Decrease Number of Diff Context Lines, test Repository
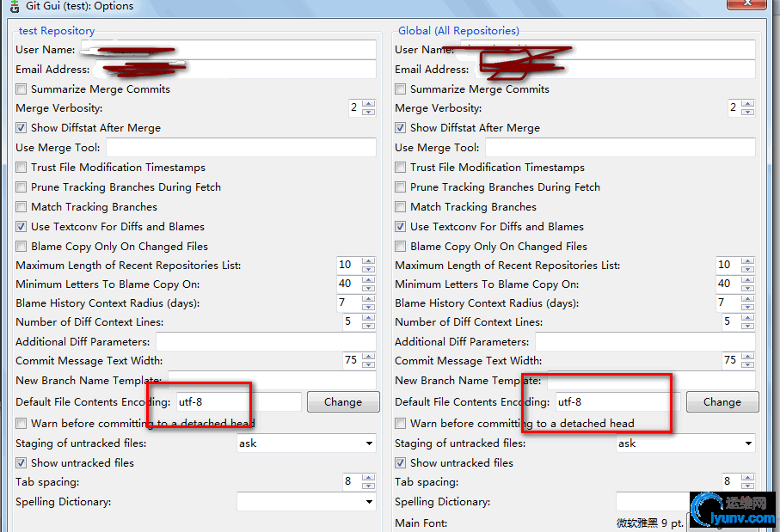 (x=369, y=326)
